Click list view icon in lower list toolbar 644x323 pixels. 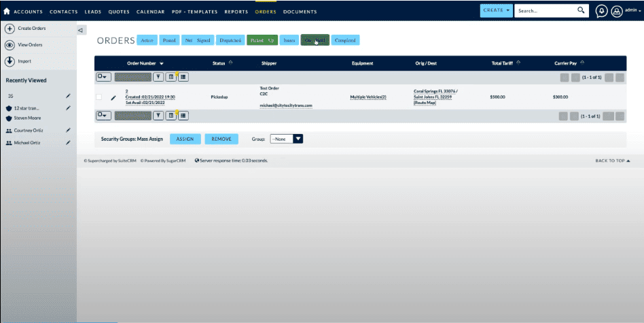point(183,116)
